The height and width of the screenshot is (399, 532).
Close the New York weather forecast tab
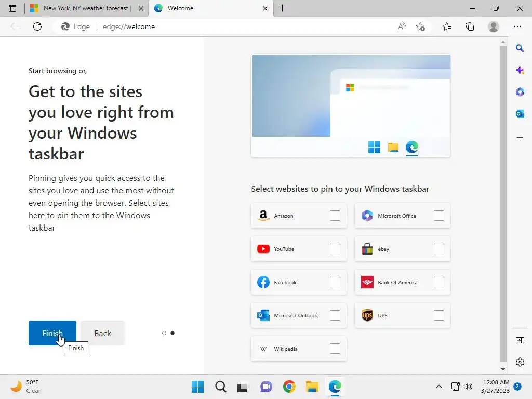(141, 8)
